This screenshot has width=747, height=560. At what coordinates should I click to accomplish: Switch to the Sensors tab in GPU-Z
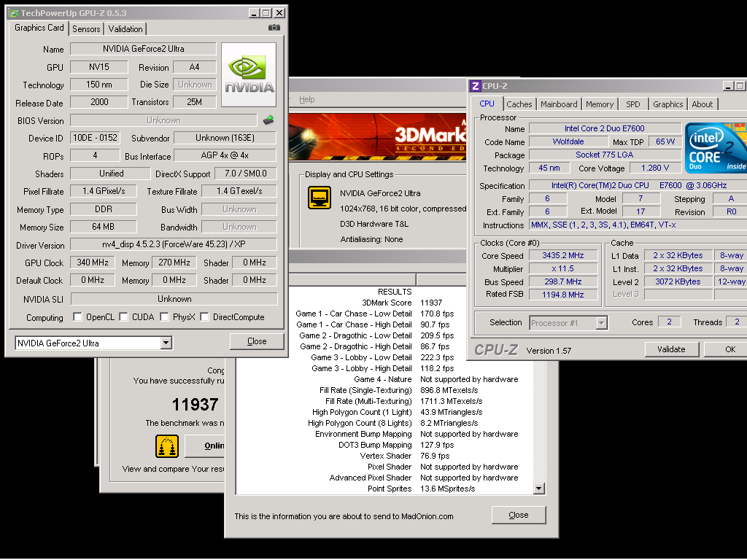(86, 29)
